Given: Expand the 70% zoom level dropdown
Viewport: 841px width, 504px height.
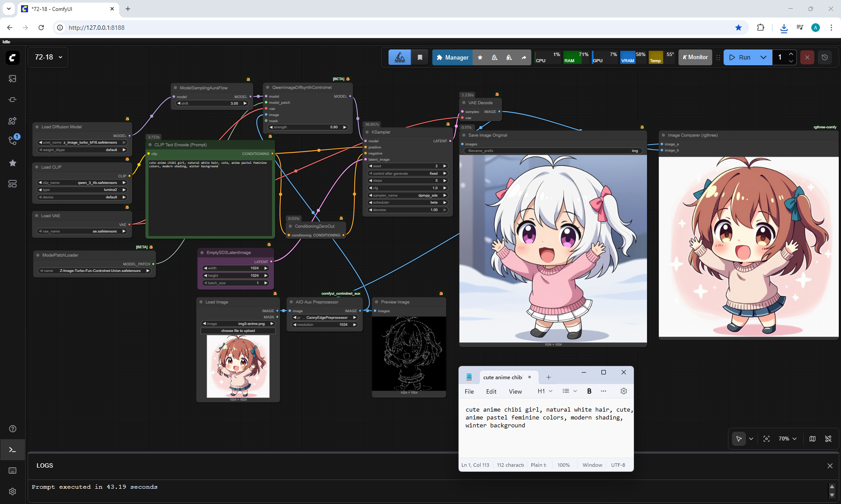Looking at the screenshot, I should 788,439.
